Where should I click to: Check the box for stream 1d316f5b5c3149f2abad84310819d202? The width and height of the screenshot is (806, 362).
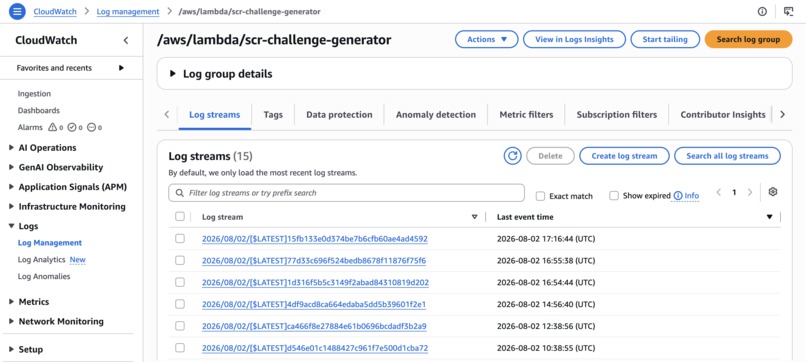(179, 282)
